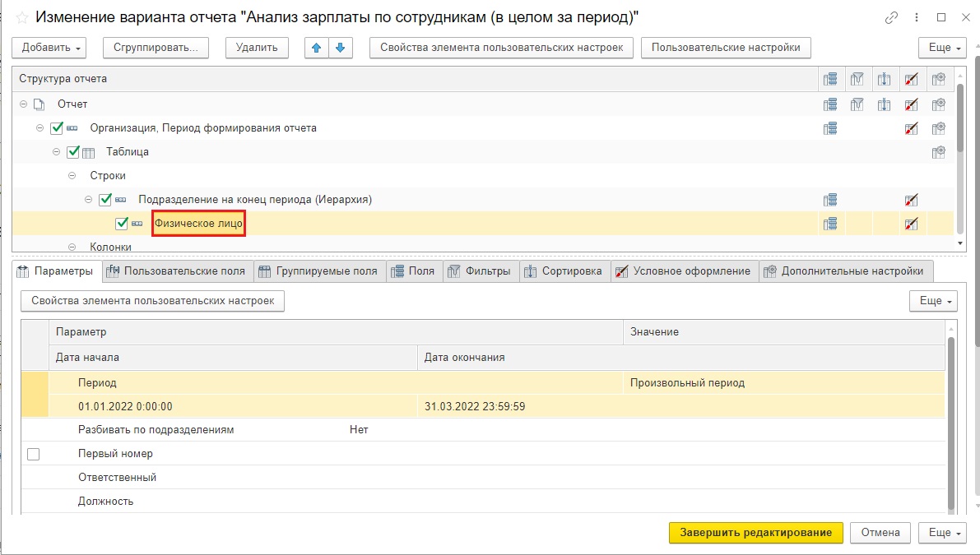Collapse the Строки node
This screenshot has width=980, height=555.
72,175
